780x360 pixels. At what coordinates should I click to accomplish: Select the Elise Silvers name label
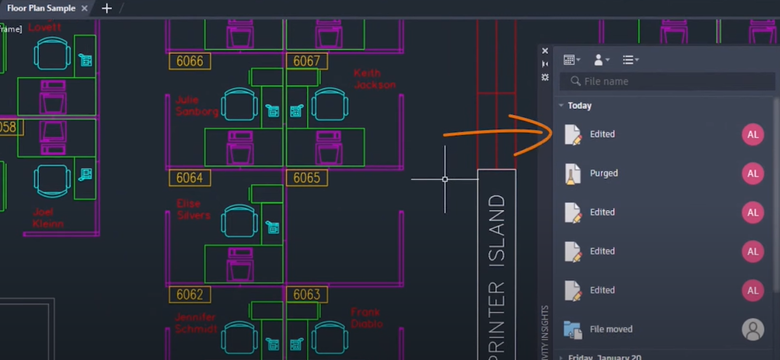click(x=193, y=209)
